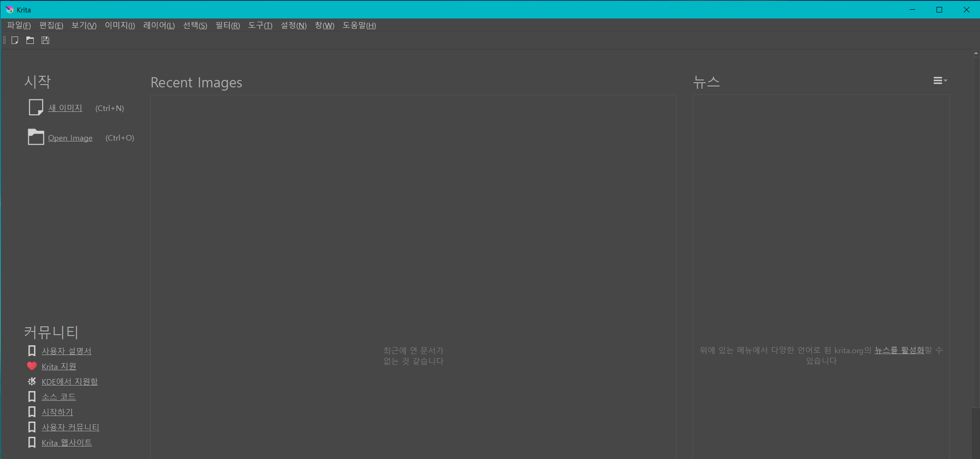Click the 최근에 연 문서가 없는 것 같습니다 message
This screenshot has width=980, height=459.
413,356
